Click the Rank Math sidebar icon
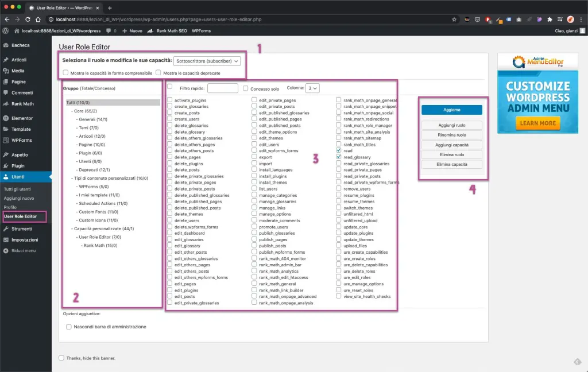The height and width of the screenshot is (372, 588). [x=6, y=104]
